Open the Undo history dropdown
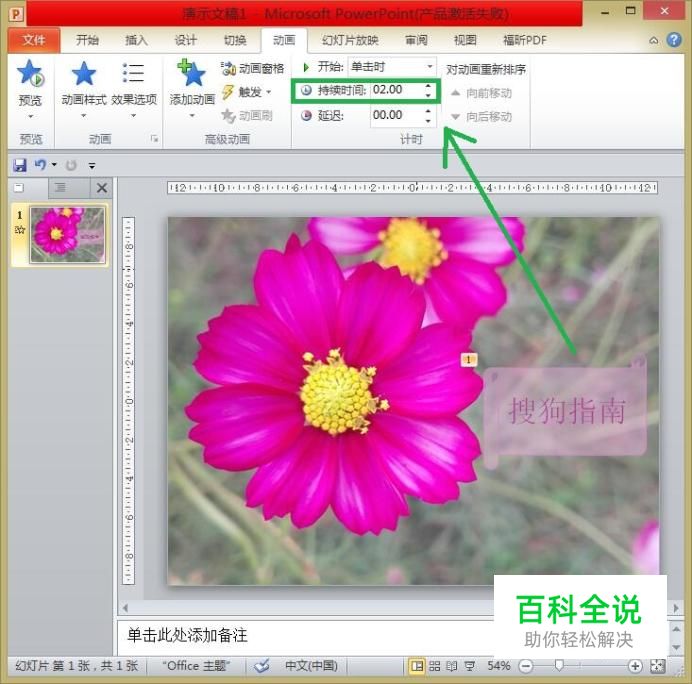This screenshot has width=692, height=684. [54, 165]
